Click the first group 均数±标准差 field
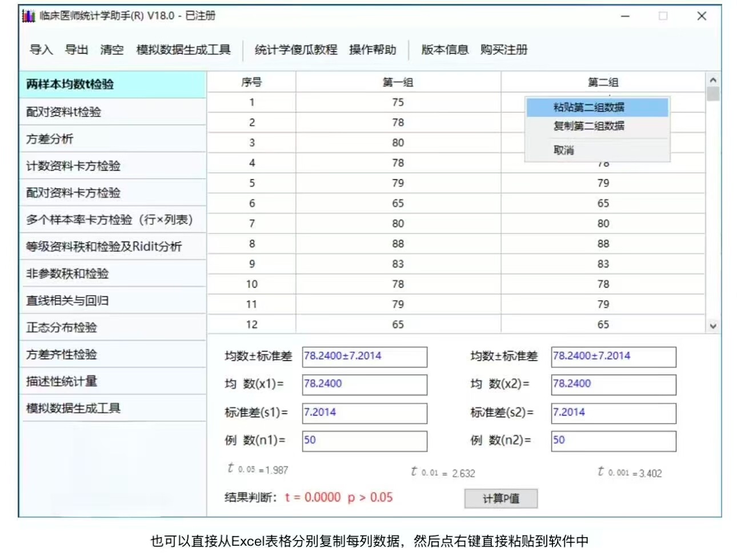 pos(365,357)
